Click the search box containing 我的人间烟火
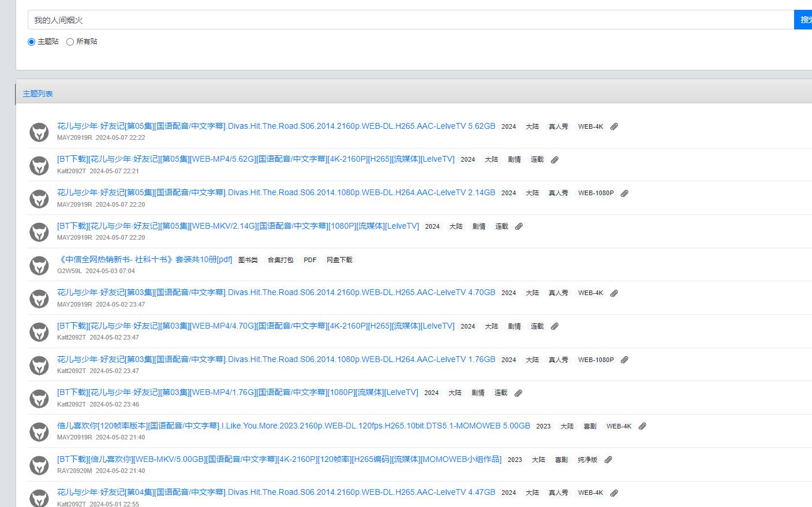 coord(411,20)
